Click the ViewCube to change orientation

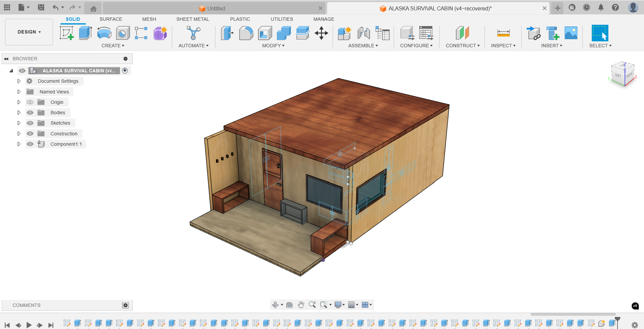(623, 74)
